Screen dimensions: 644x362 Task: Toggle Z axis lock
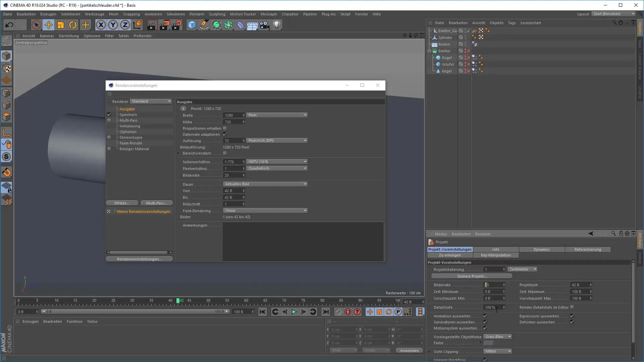click(x=125, y=25)
